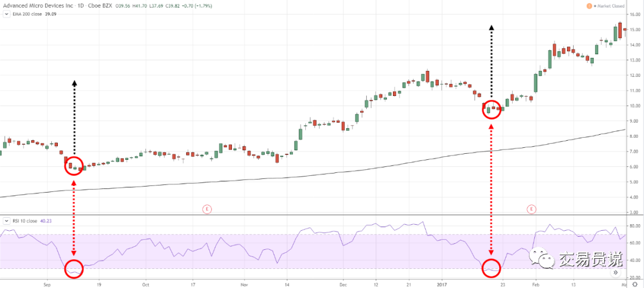This screenshot has height=288, width=644.
Task: Click 13.00 on the price axis
Action: [x=636, y=60]
